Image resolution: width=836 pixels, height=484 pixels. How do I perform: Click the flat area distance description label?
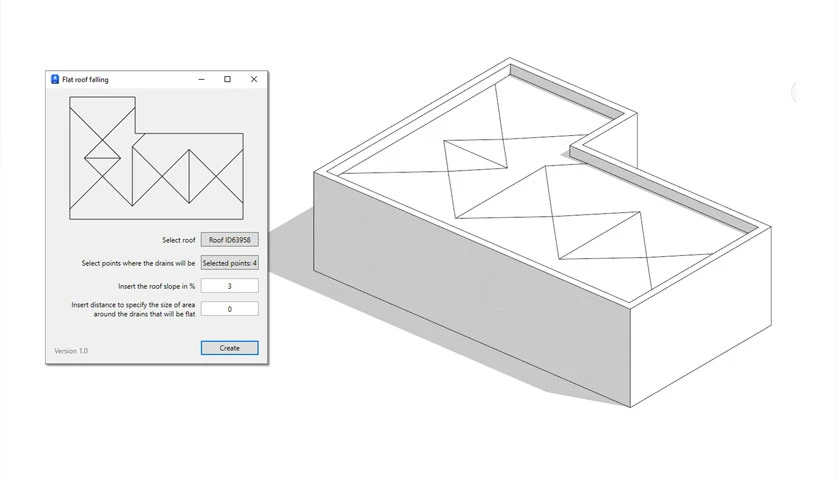point(133,309)
